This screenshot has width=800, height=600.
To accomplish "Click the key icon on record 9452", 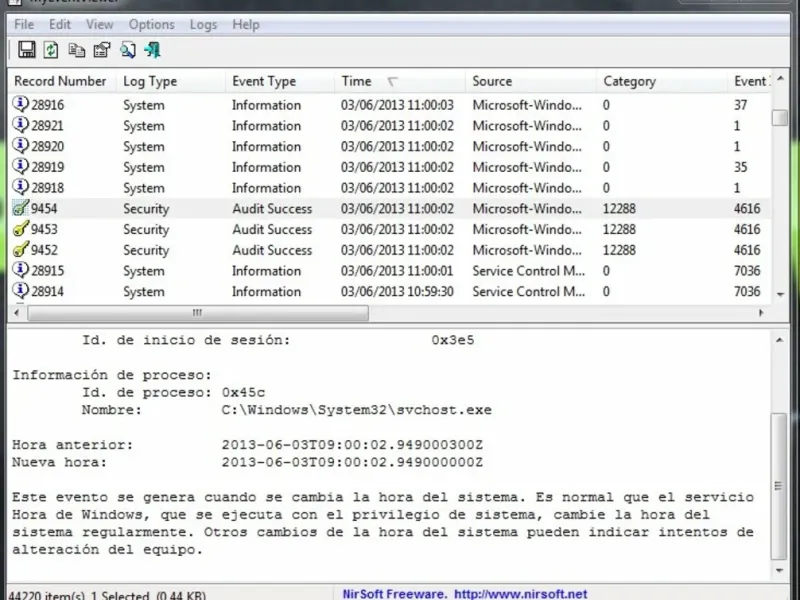I will [20, 249].
